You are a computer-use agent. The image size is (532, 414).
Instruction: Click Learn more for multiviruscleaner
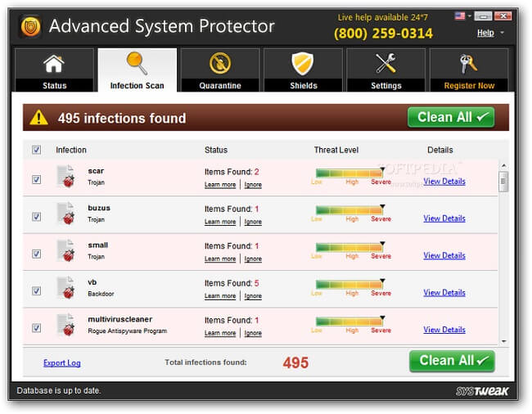(220, 333)
